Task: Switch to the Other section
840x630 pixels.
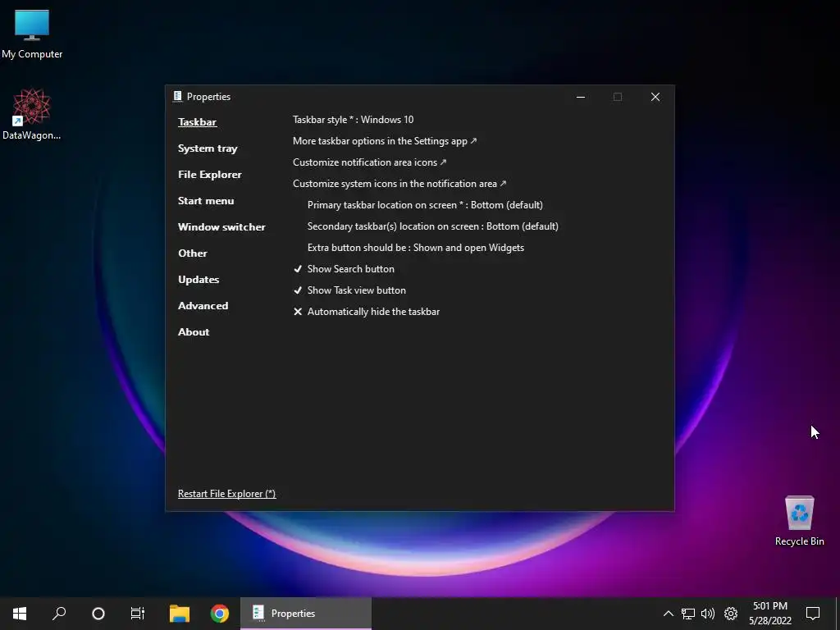Action: click(192, 253)
